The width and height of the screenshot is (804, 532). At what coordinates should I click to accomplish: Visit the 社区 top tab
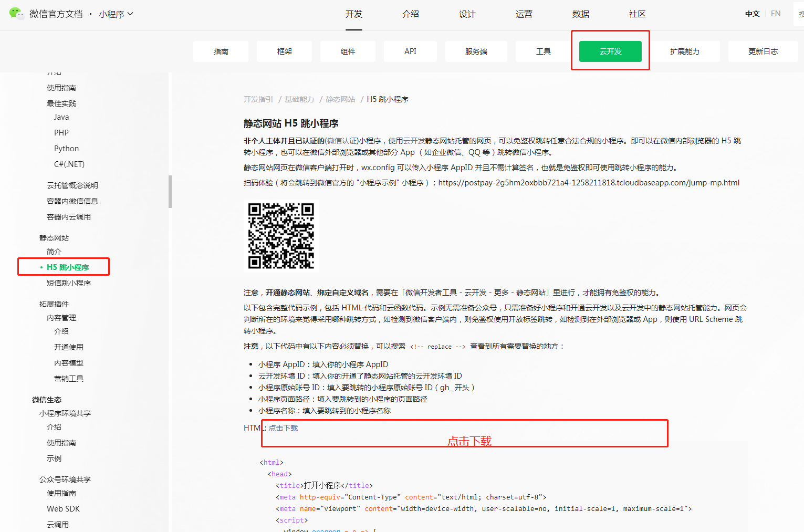coord(638,14)
